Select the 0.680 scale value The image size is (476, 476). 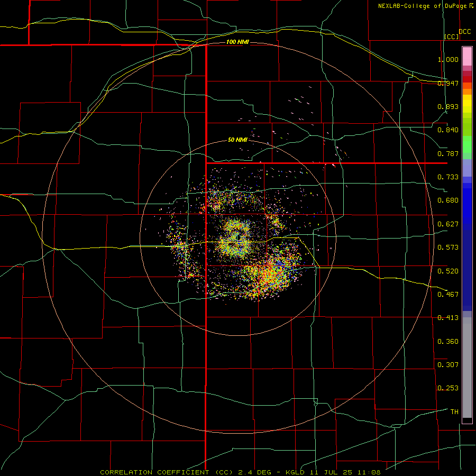(448, 200)
